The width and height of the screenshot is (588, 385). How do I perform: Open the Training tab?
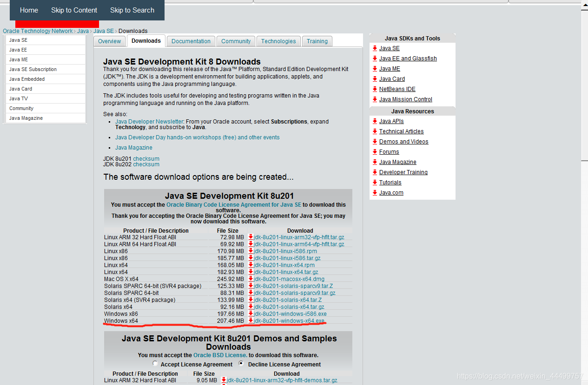pos(317,41)
